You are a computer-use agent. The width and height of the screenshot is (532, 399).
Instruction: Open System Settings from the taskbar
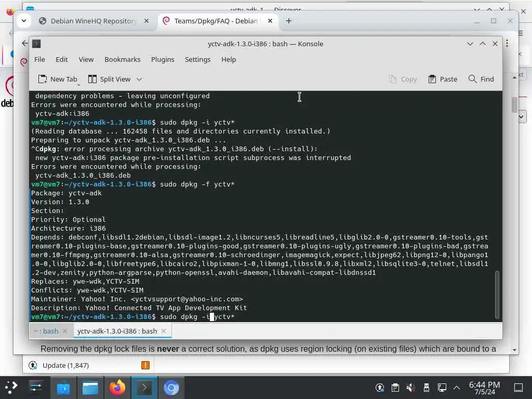click(x=35, y=388)
